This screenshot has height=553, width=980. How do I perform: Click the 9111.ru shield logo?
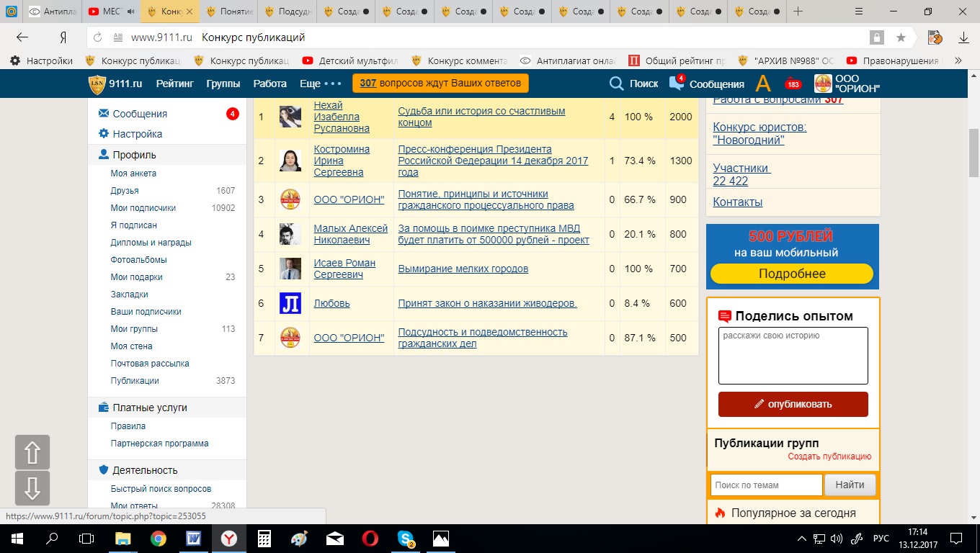pos(97,84)
